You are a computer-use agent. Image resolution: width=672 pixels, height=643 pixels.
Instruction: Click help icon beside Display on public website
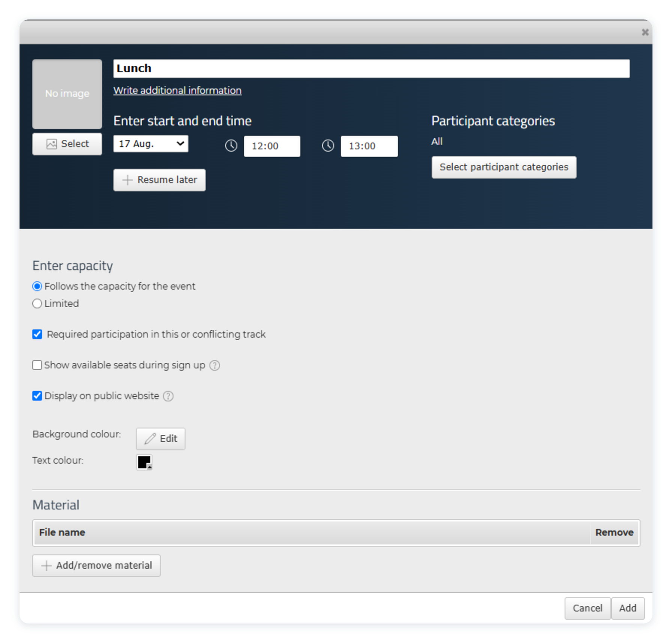click(168, 396)
